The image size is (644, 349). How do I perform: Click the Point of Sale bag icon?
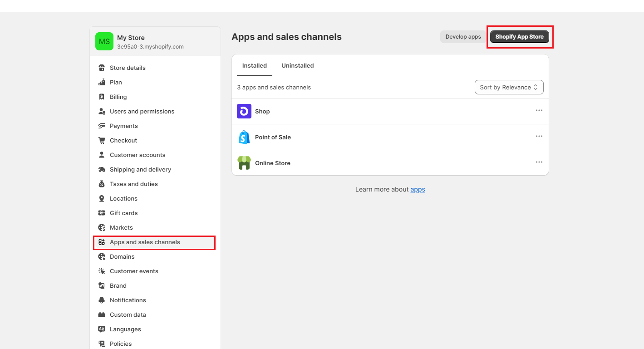click(x=244, y=137)
